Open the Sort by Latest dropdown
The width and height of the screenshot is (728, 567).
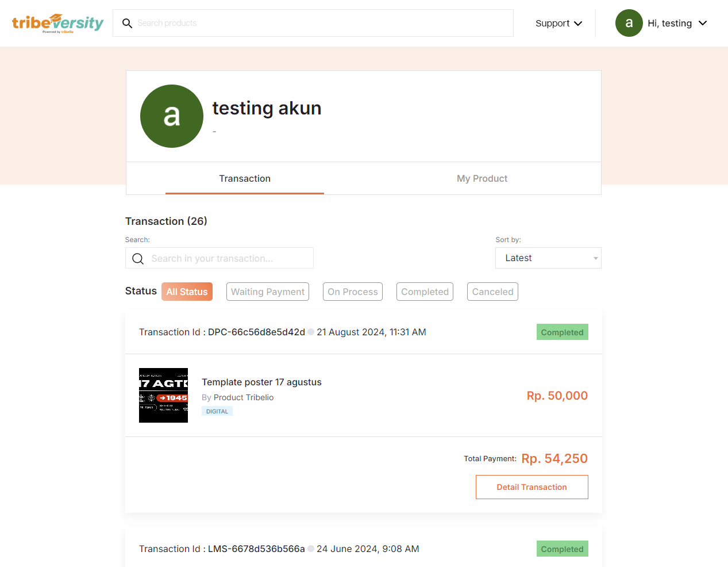pyautogui.click(x=548, y=258)
